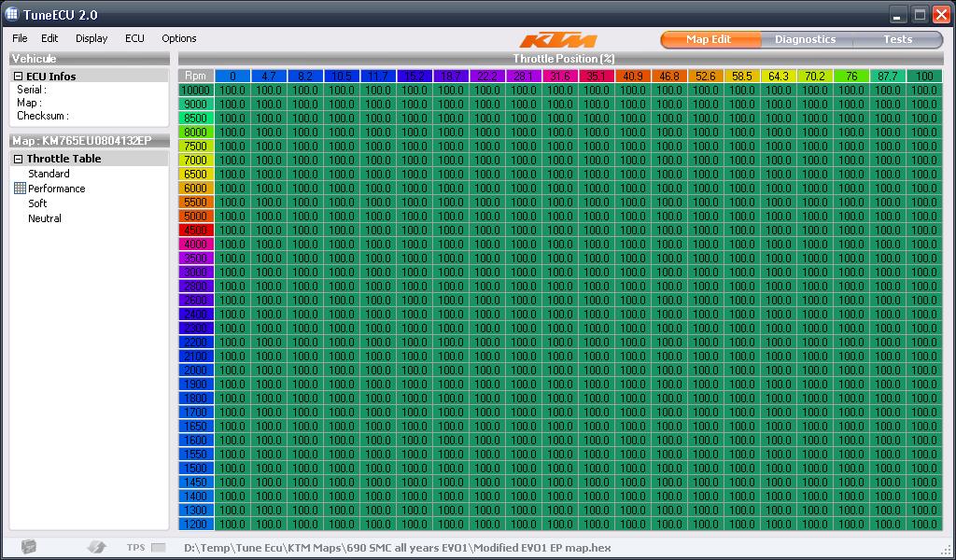Switch to the Tests tab

[x=897, y=39]
